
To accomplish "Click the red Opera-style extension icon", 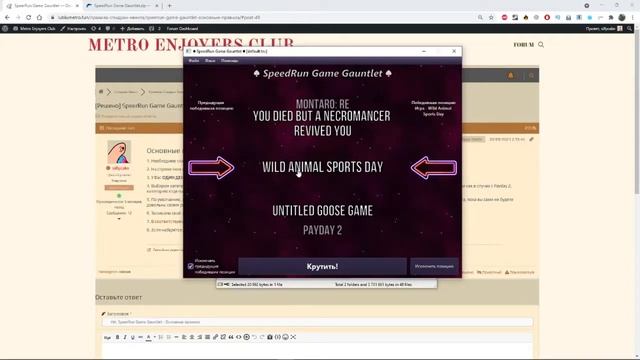I will coord(547,18).
